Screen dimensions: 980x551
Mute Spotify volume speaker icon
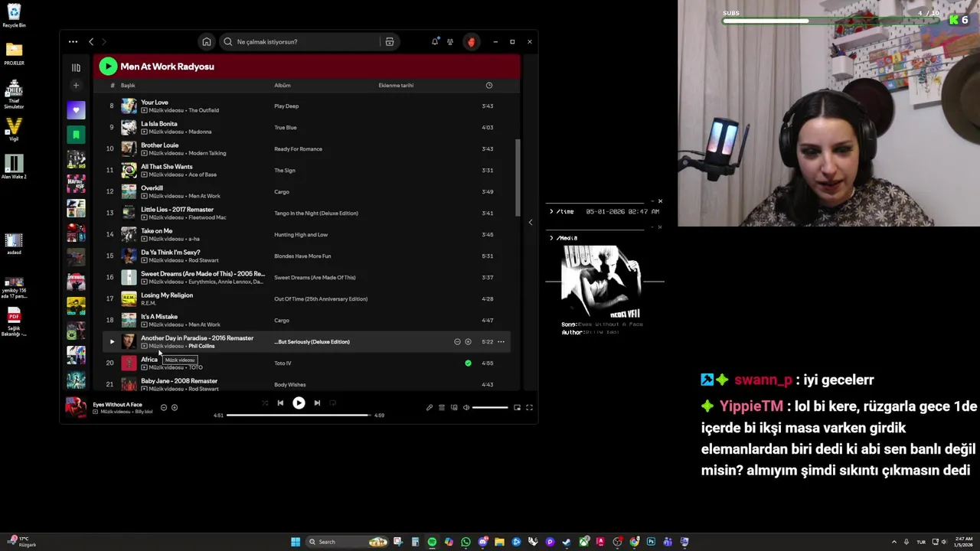[x=466, y=408]
